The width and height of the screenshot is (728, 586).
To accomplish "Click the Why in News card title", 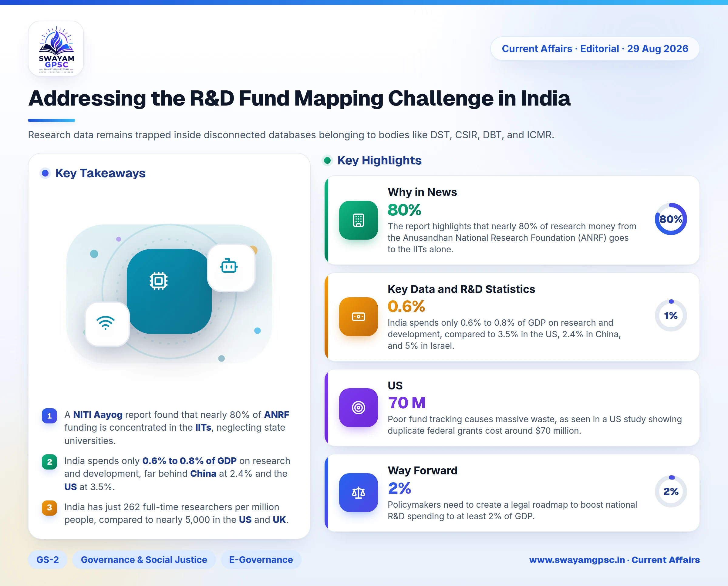I will [422, 192].
